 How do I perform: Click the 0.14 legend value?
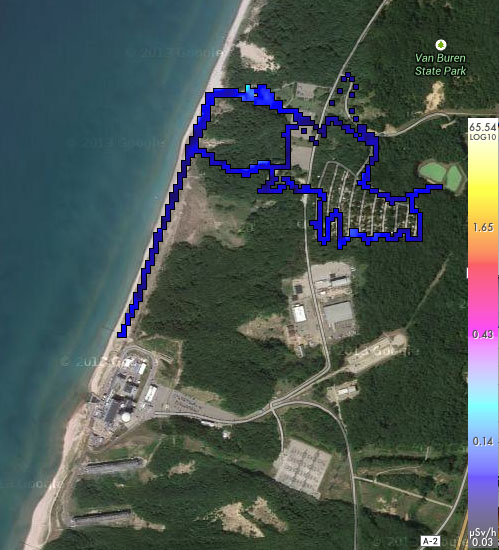483,441
